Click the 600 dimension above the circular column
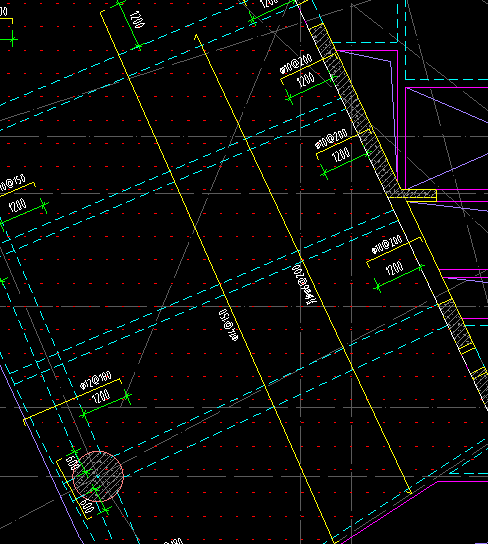This screenshot has width=488, height=544. 72,463
